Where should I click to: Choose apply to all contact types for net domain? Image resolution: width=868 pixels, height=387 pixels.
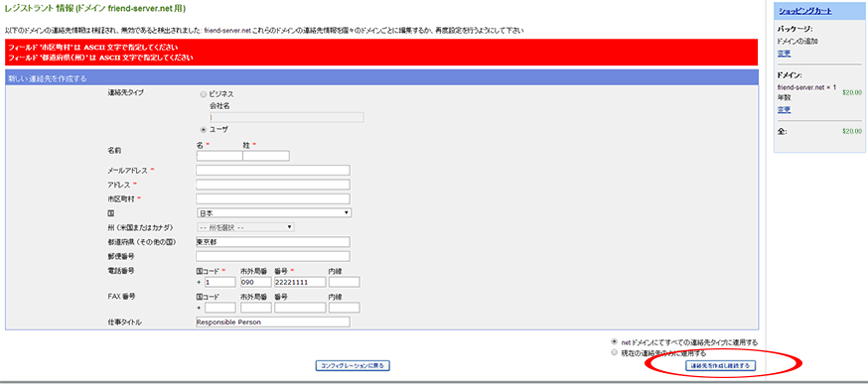click(x=614, y=341)
